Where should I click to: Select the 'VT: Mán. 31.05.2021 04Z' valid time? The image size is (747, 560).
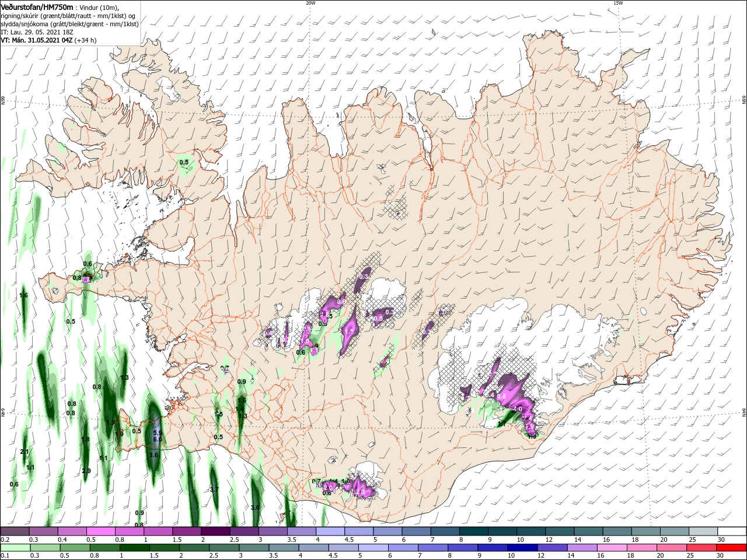click(37, 40)
